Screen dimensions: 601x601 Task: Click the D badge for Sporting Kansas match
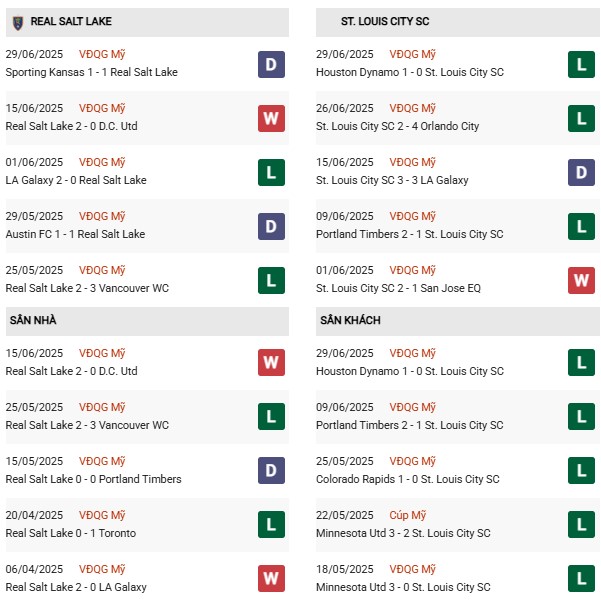[271, 64]
